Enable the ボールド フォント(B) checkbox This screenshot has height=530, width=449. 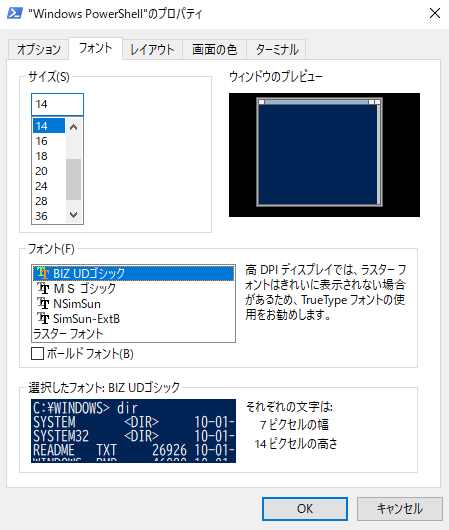(x=37, y=354)
